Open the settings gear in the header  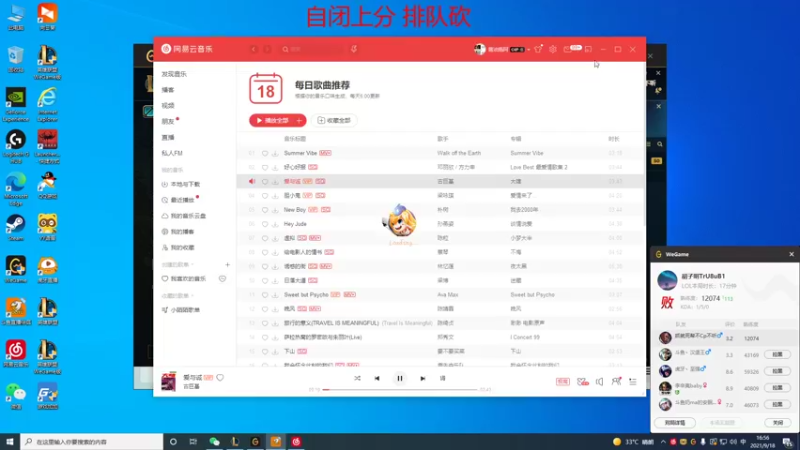click(x=553, y=49)
